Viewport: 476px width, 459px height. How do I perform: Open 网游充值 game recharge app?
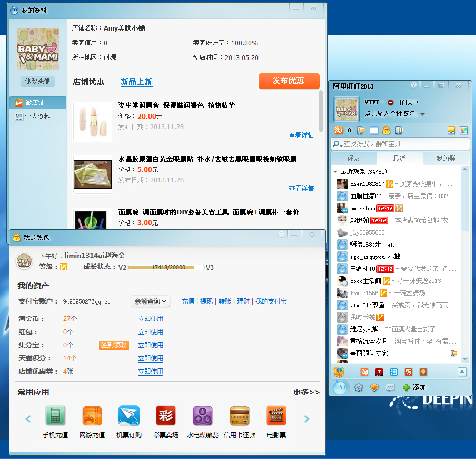click(92, 422)
